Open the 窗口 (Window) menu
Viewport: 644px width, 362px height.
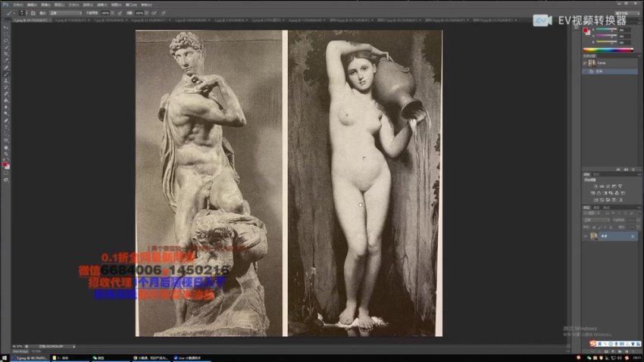click(131, 5)
